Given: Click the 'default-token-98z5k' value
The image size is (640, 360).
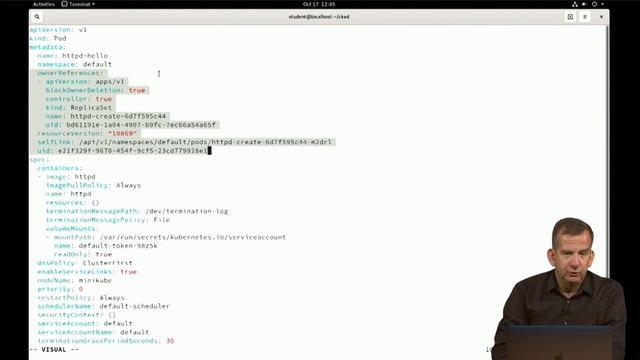Looking at the screenshot, I should (118, 246).
